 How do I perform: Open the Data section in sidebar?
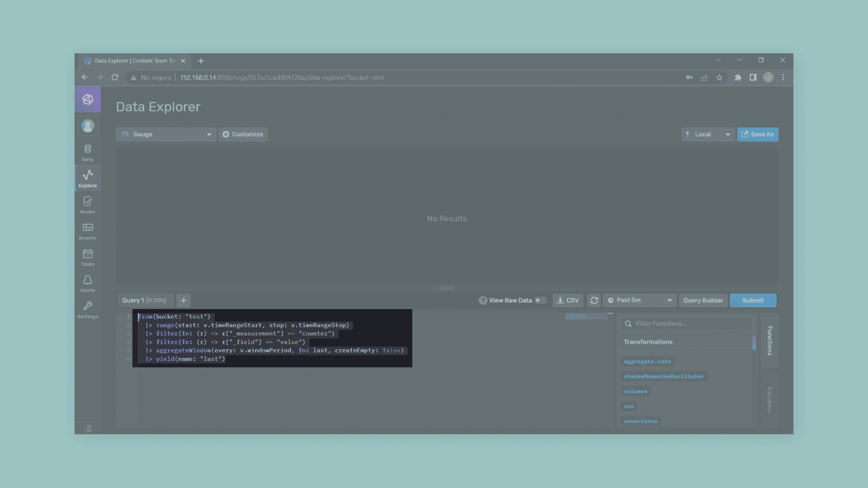(88, 153)
